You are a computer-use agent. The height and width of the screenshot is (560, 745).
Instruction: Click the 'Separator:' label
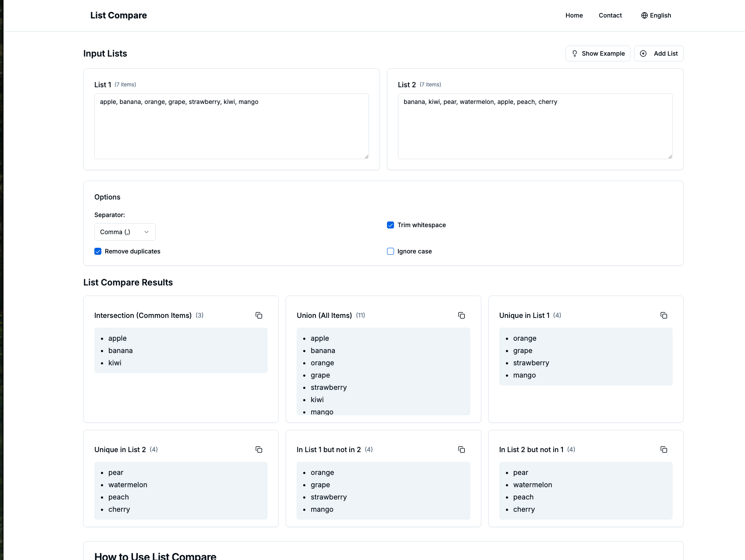click(x=110, y=215)
